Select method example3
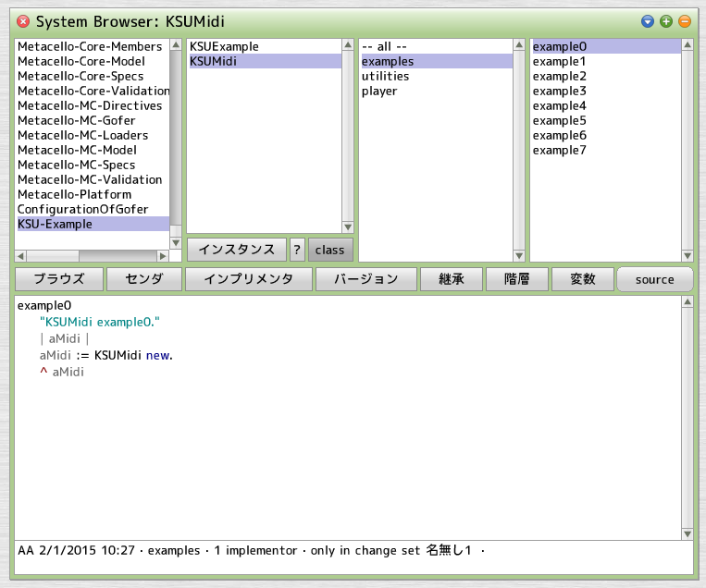The width and height of the screenshot is (706, 588). pos(606,91)
